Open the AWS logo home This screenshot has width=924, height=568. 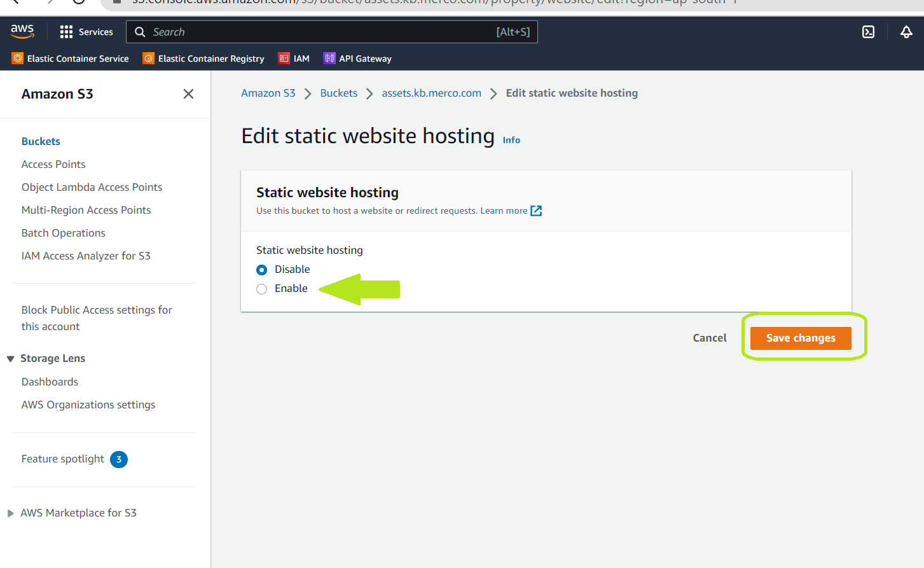click(22, 31)
